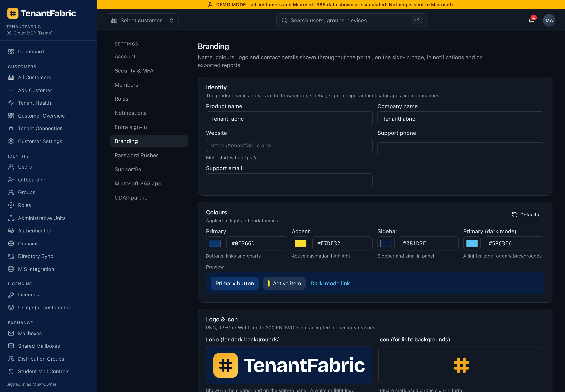Click the Authentication fingerprint icon

[x=11, y=231]
